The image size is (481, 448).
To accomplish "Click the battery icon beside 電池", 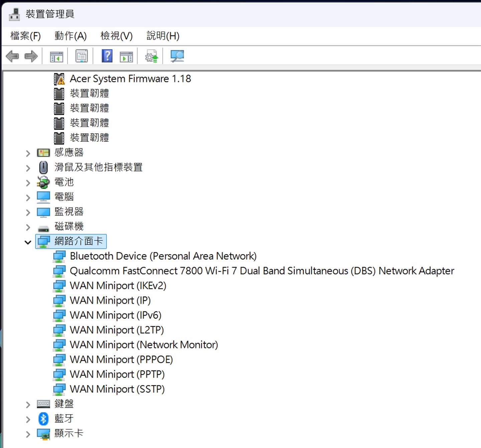I will 43,182.
